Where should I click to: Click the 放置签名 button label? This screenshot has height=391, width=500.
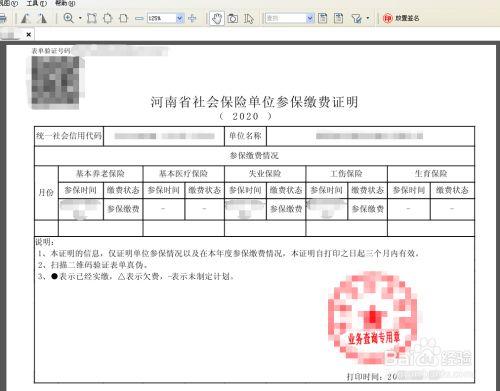[x=407, y=18]
